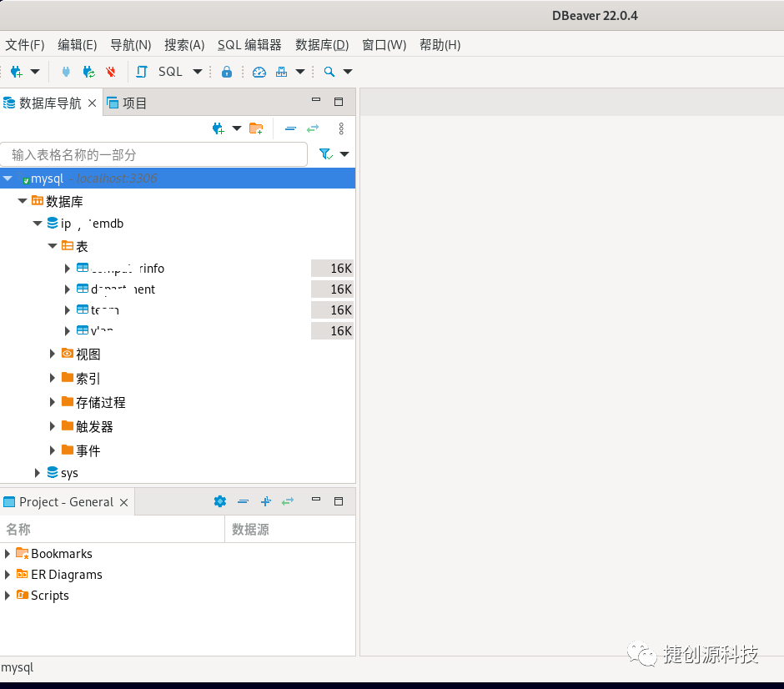Viewport: 784px width, 689px height.
Task: Select the table starting with v
Action: [x=102, y=330]
